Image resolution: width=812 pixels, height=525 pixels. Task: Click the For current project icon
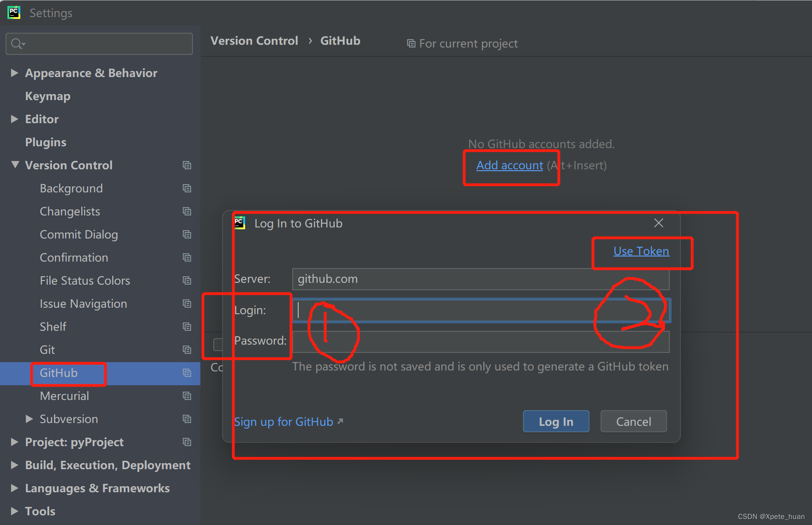411,44
